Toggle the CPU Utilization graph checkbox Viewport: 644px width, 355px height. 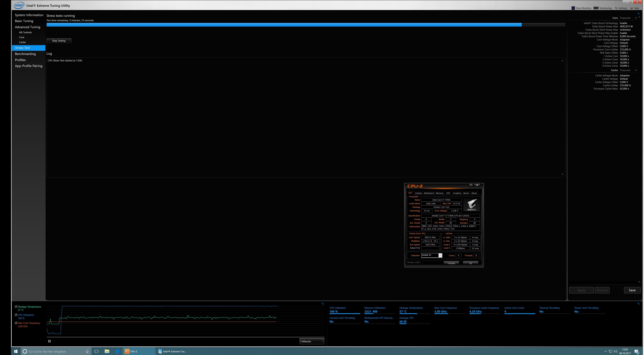(x=16, y=315)
